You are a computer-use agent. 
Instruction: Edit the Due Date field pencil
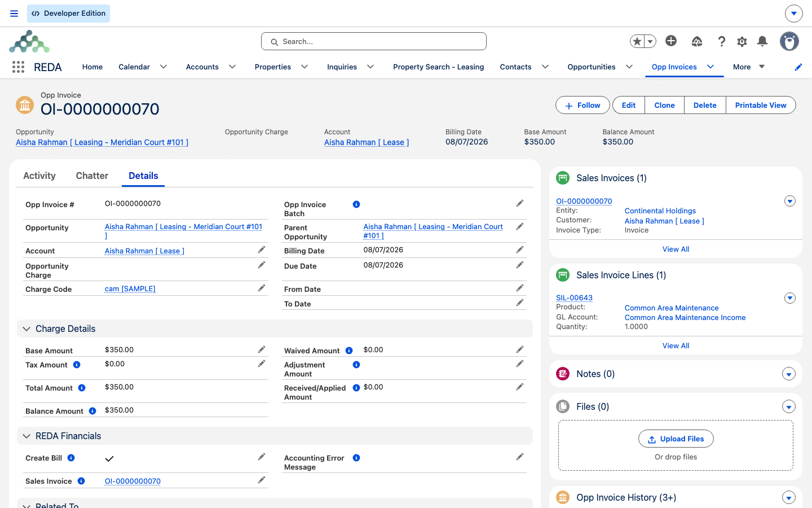(x=520, y=265)
